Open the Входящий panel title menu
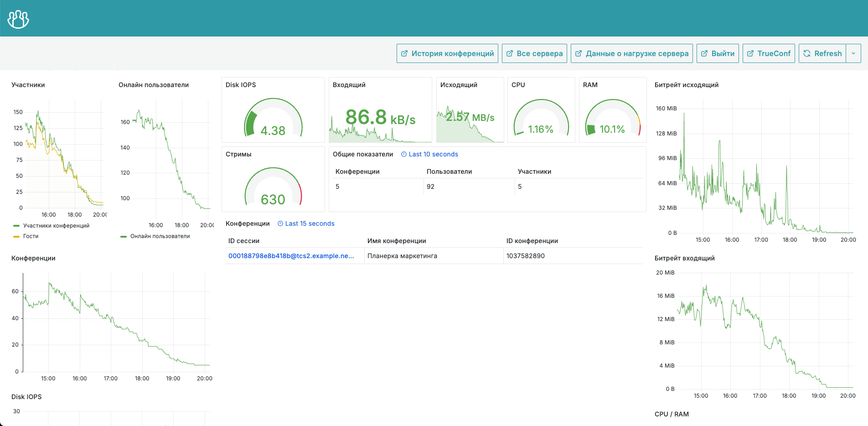 pos(349,85)
